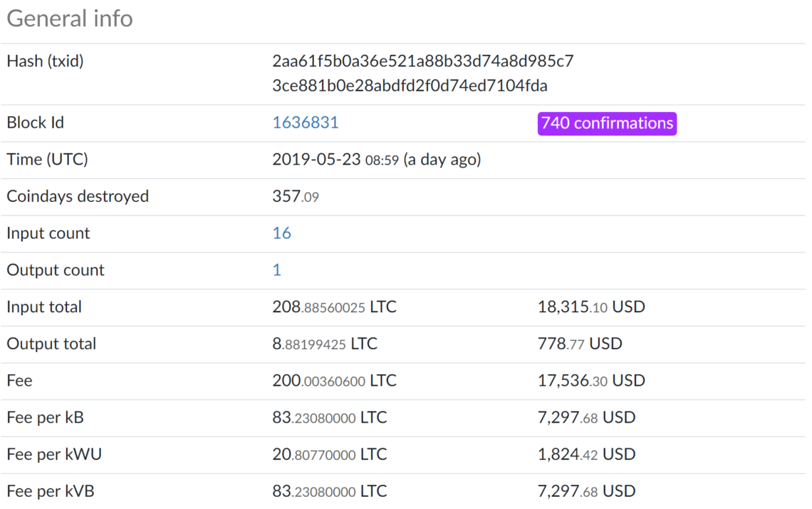Screen dimensions: 812x509
Task: Open block 1636831 details page
Action: [x=305, y=123]
